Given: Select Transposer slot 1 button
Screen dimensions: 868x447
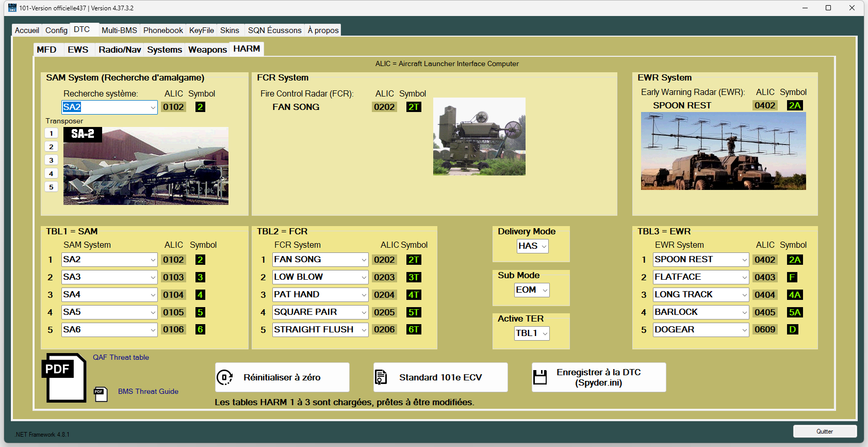Looking at the screenshot, I should pyautogui.click(x=51, y=133).
